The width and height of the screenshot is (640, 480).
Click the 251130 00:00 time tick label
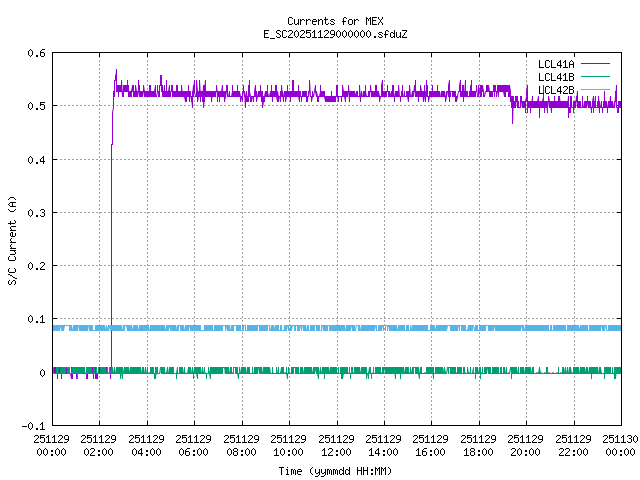tap(620, 444)
